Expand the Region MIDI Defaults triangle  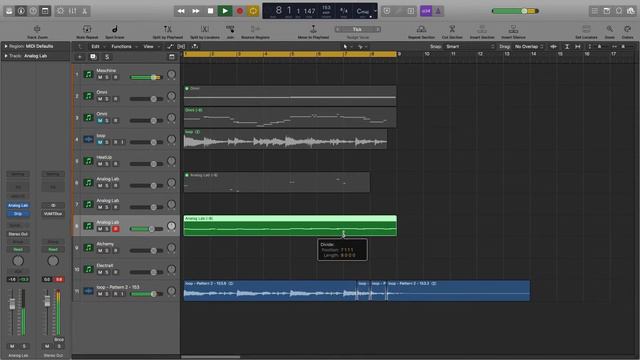(x=6, y=46)
